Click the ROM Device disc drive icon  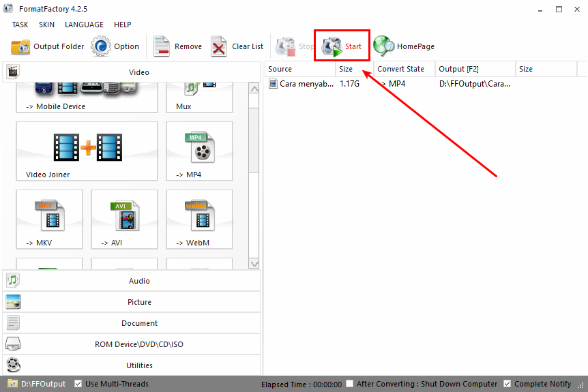13,344
